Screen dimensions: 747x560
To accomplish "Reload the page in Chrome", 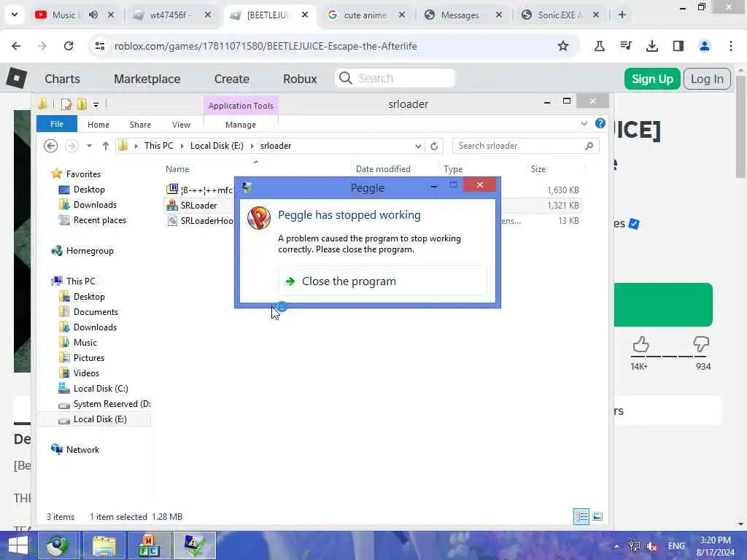I will 69,46.
